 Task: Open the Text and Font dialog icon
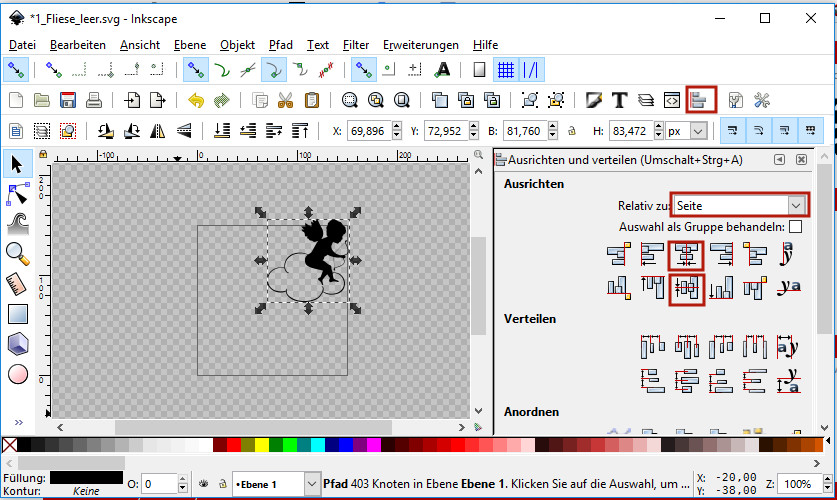[619, 100]
